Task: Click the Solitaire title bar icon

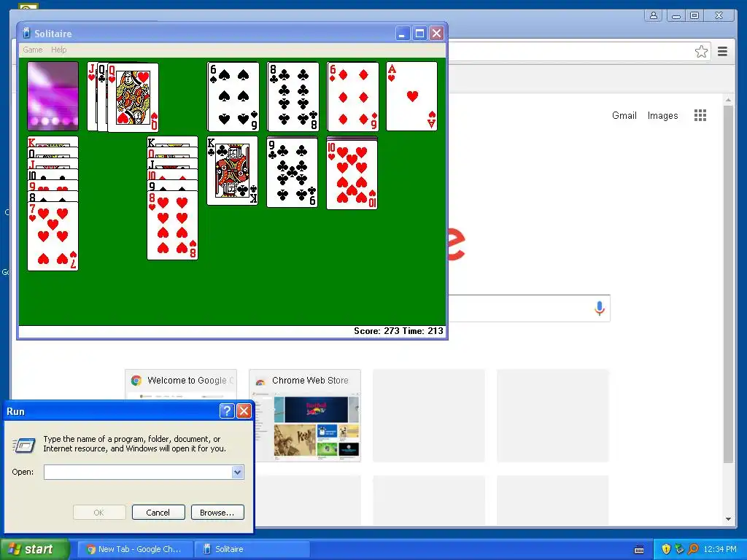Action: tap(27, 33)
